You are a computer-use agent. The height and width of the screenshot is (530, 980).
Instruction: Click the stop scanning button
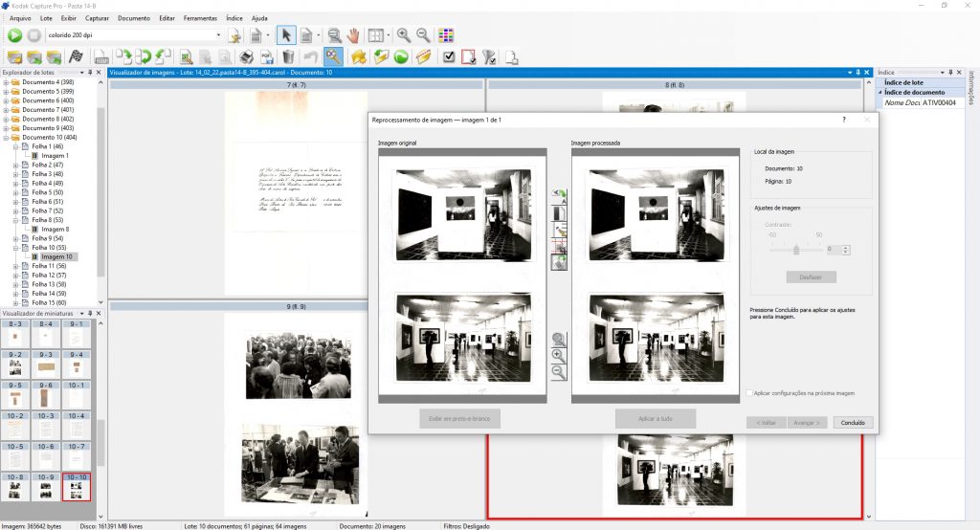pyautogui.click(x=34, y=35)
